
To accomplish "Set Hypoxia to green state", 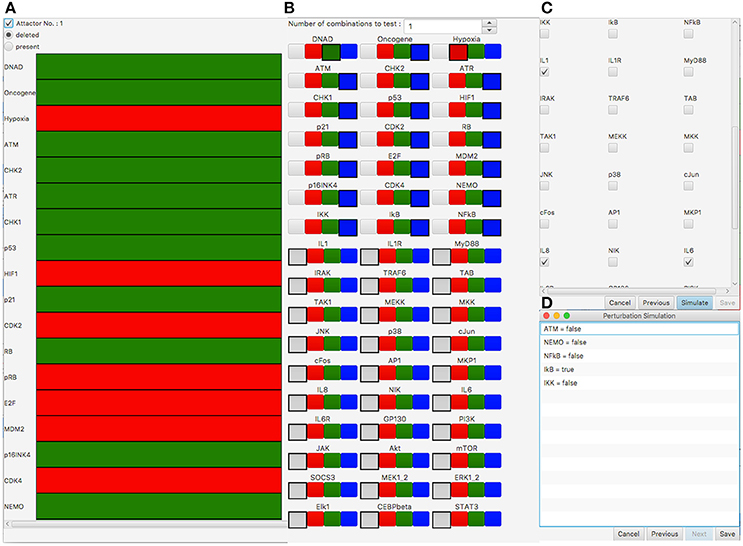I will [x=476, y=52].
